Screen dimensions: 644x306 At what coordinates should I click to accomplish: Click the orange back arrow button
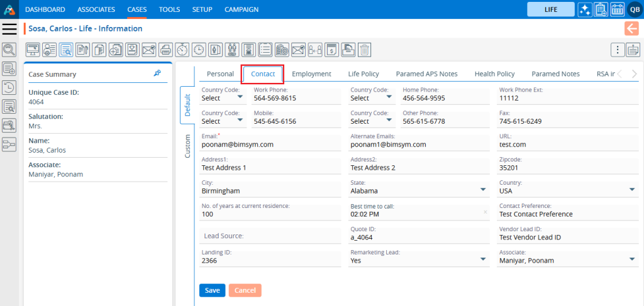pos(631,28)
